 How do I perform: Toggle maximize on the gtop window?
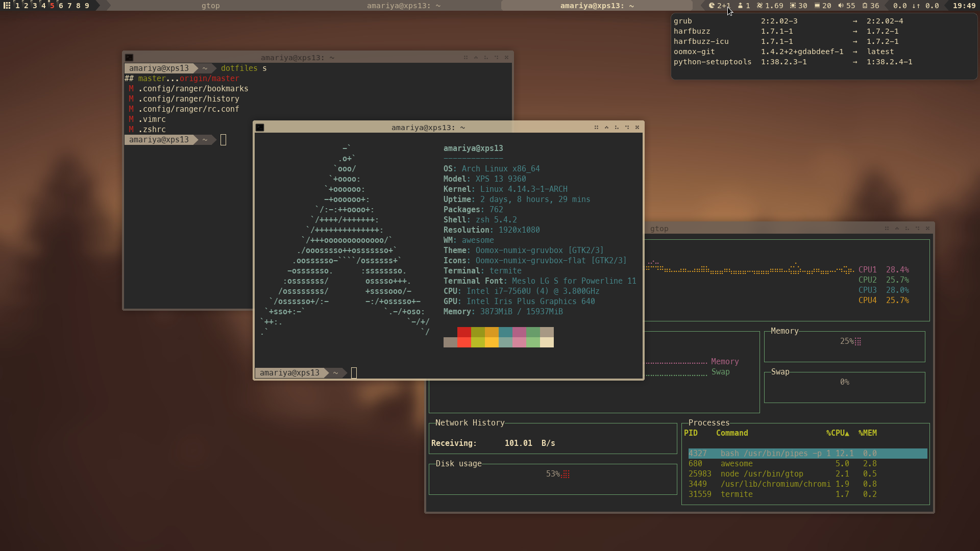click(897, 229)
